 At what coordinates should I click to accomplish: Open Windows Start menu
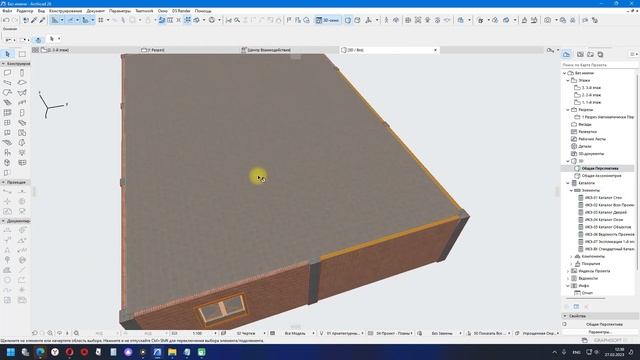click(x=11, y=352)
